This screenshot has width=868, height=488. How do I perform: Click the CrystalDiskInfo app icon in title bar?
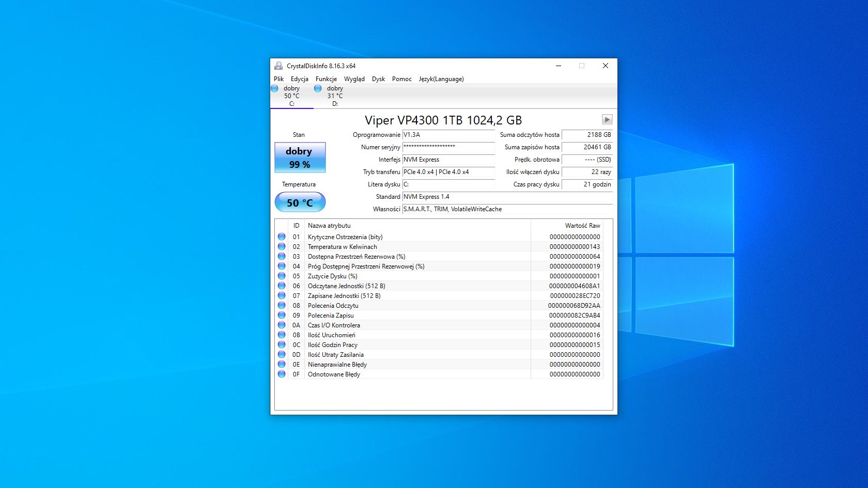click(278, 66)
